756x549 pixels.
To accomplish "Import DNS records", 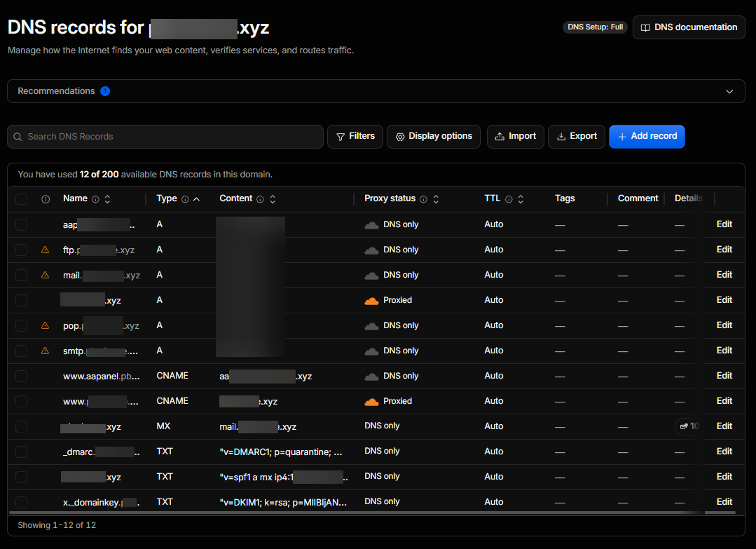I will click(515, 137).
